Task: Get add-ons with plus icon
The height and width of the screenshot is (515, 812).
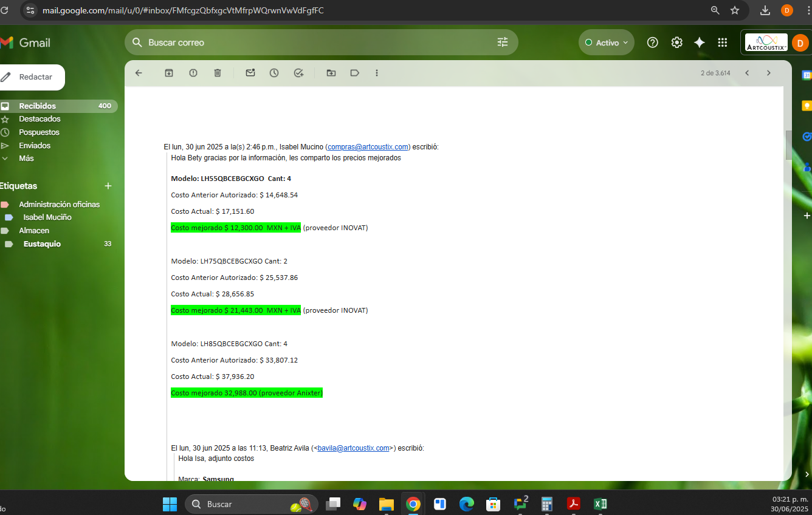Action: pyautogui.click(x=807, y=216)
